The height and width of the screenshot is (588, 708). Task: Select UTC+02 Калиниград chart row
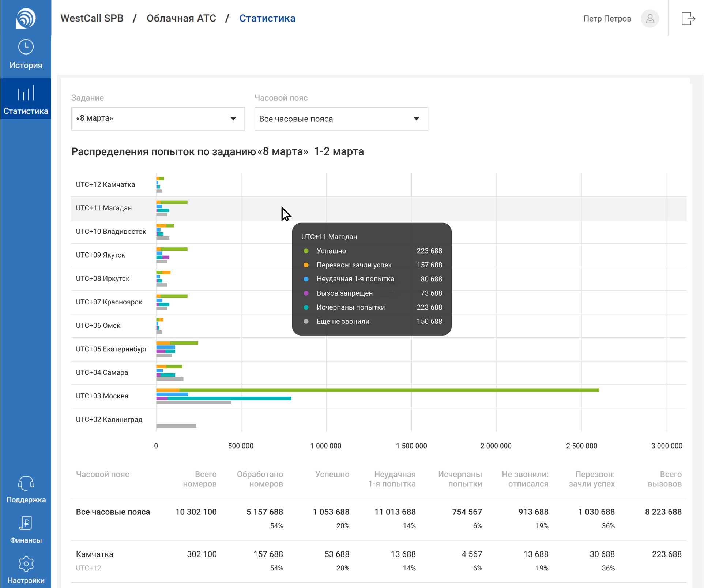pos(379,419)
